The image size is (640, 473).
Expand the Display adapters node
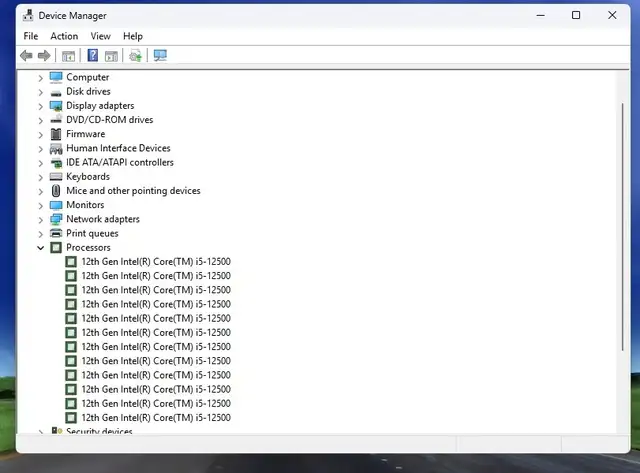pyautogui.click(x=40, y=106)
